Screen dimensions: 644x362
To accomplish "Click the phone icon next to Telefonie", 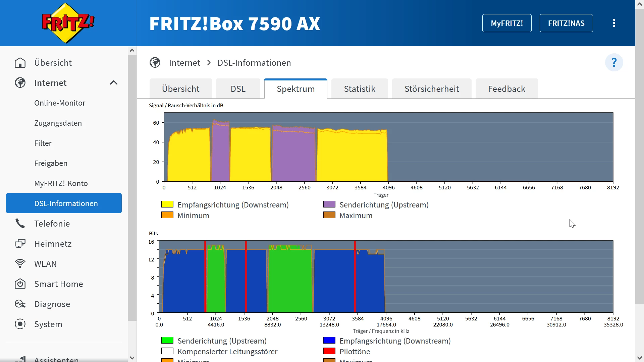I will pyautogui.click(x=20, y=224).
